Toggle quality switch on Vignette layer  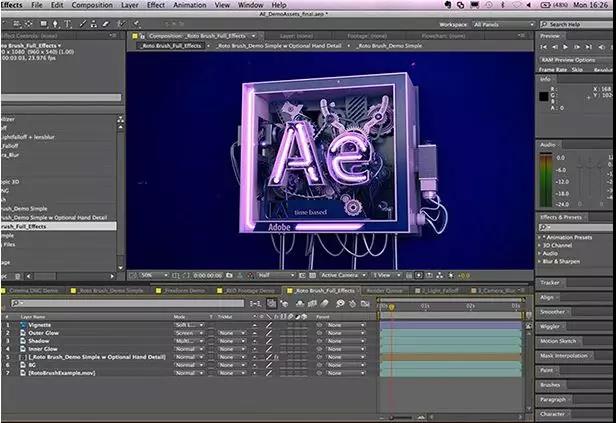pyautogui.click(x=269, y=325)
